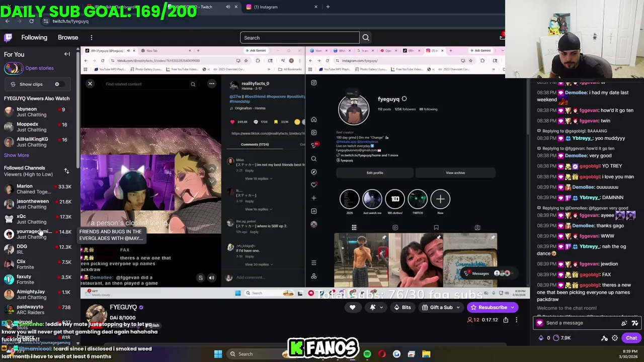Open the moderator sword tools icon
The image size is (644, 362).
604,338
